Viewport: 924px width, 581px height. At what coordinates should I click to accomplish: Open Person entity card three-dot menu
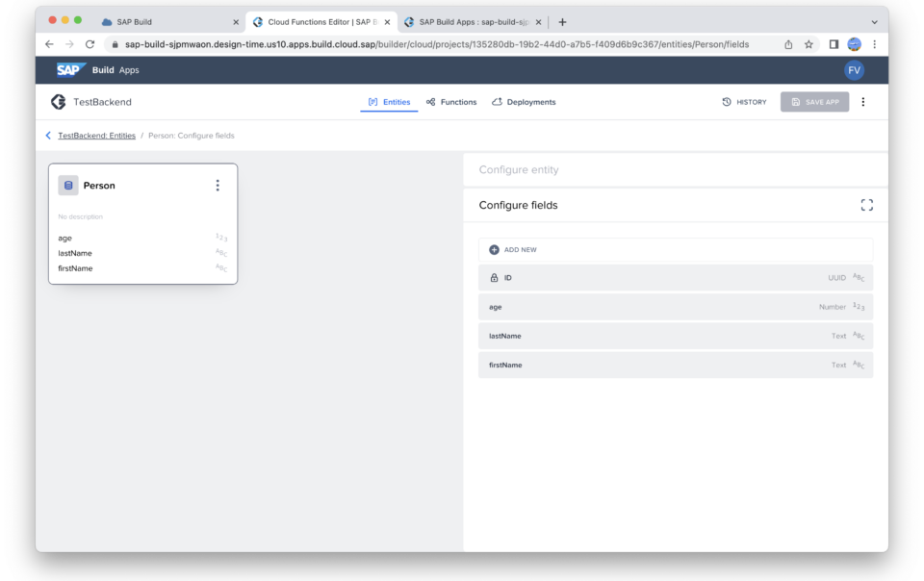218,186
